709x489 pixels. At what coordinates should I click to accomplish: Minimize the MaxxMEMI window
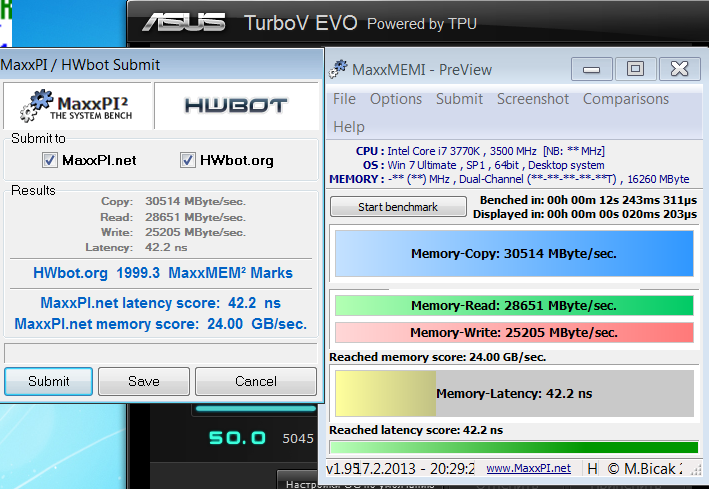[591, 69]
